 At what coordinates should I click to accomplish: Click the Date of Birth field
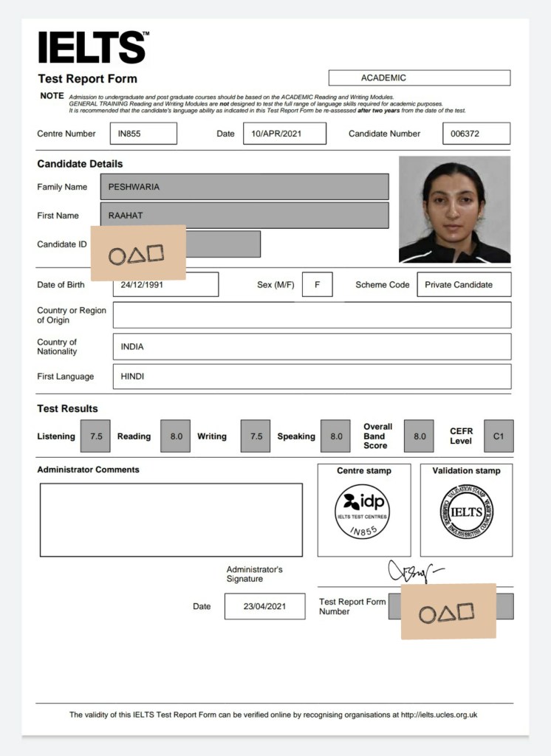tap(165, 284)
